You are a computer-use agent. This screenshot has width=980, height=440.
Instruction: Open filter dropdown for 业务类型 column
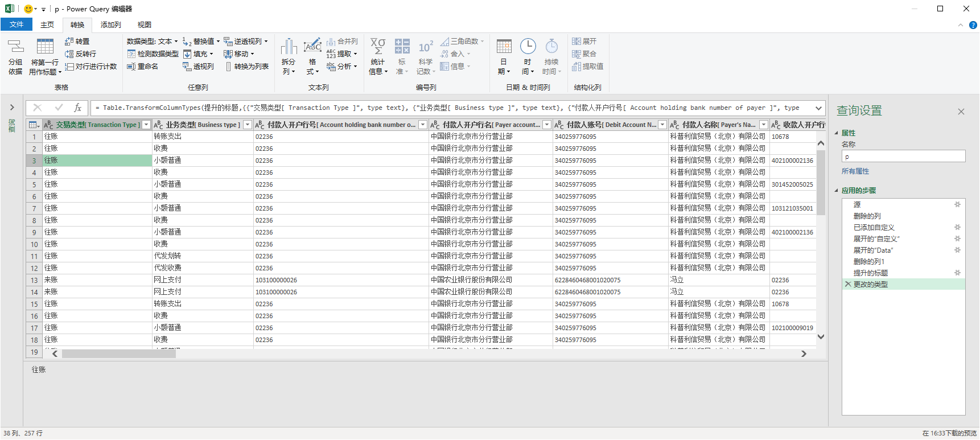248,125
